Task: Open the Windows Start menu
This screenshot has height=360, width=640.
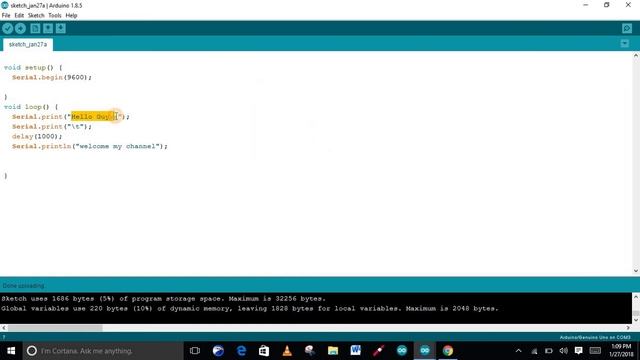Action: [x=11, y=351]
